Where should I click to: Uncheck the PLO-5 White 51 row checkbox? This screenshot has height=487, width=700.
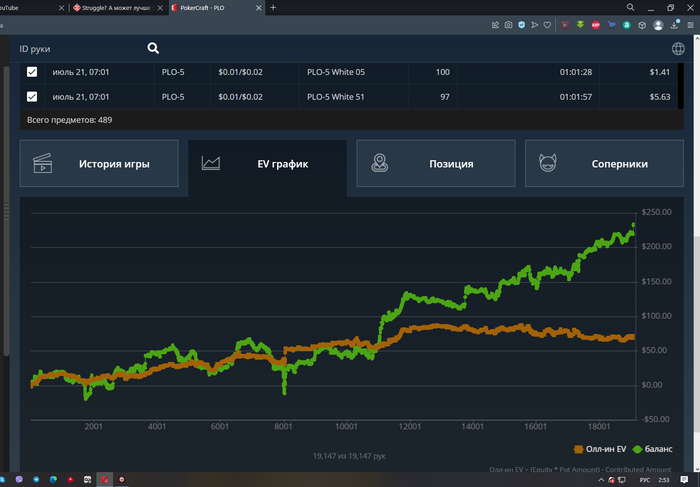pyautogui.click(x=32, y=96)
